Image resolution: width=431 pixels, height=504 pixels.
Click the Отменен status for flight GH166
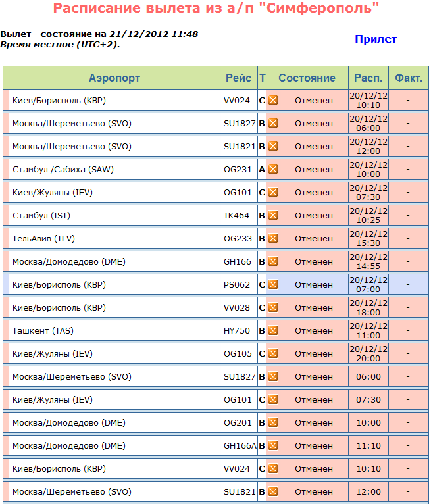coord(314,261)
